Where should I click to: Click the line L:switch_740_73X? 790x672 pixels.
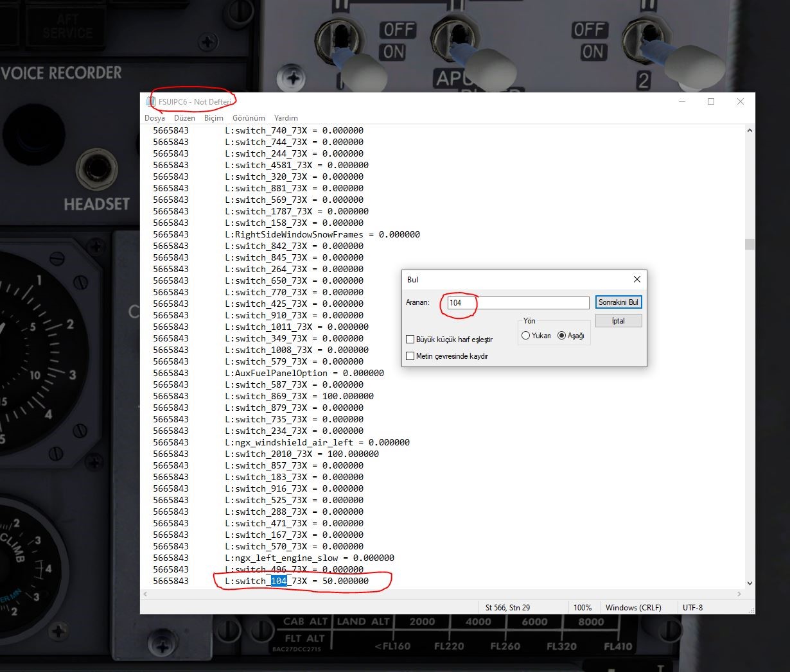click(294, 130)
